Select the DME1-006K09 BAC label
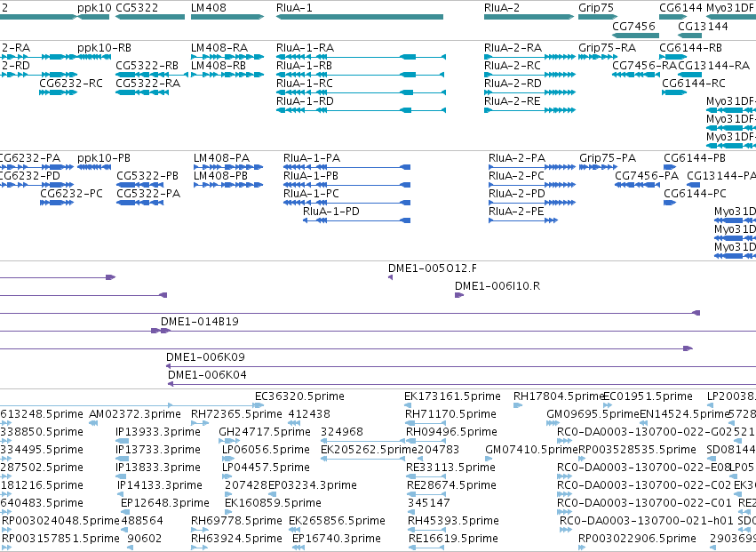 [x=205, y=357]
